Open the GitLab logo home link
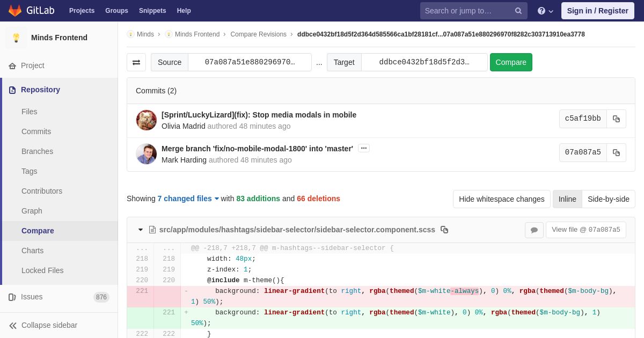Viewport: 644px width, 338px height. [31, 11]
